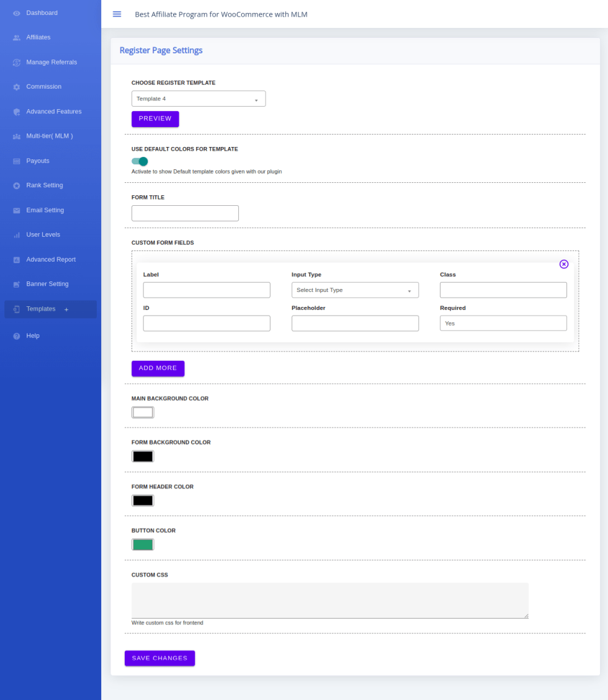Click the Payouts icon in sidebar
608x700 pixels.
click(17, 161)
